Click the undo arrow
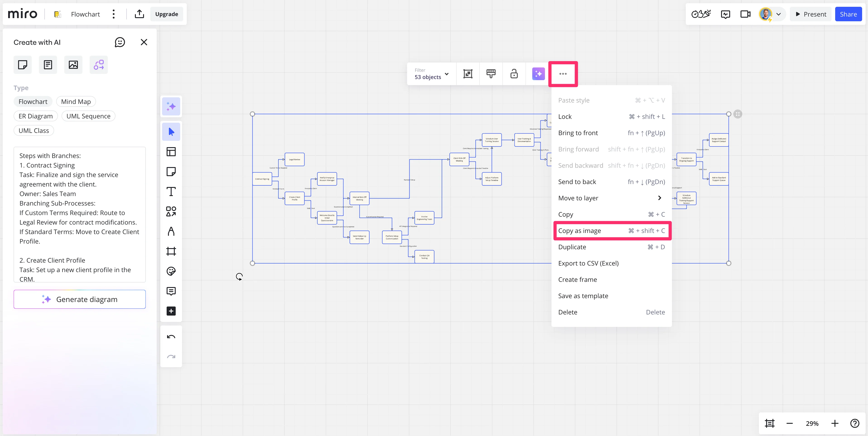Viewport: 868px width, 436px height. tap(171, 337)
